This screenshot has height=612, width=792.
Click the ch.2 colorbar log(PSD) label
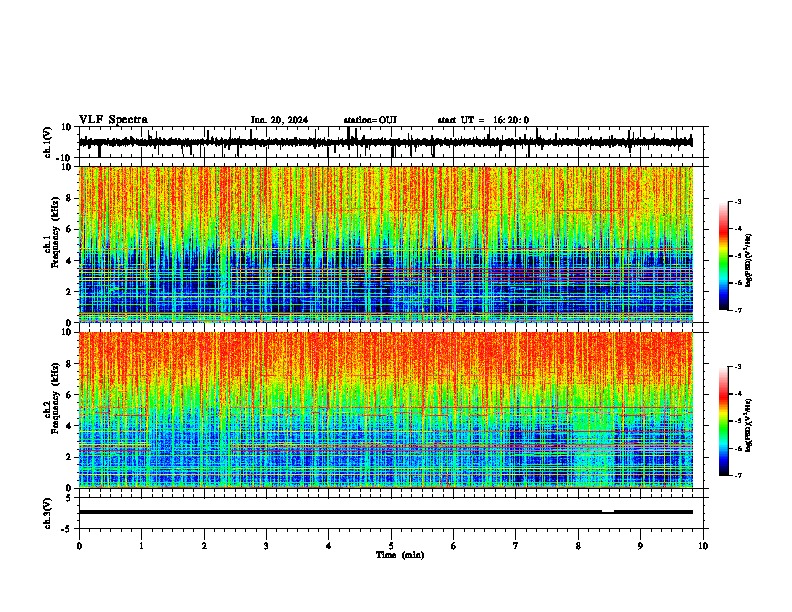coord(749,425)
